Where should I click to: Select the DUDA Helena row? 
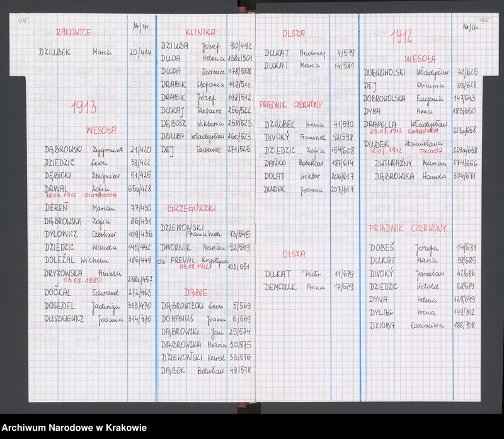(x=207, y=59)
